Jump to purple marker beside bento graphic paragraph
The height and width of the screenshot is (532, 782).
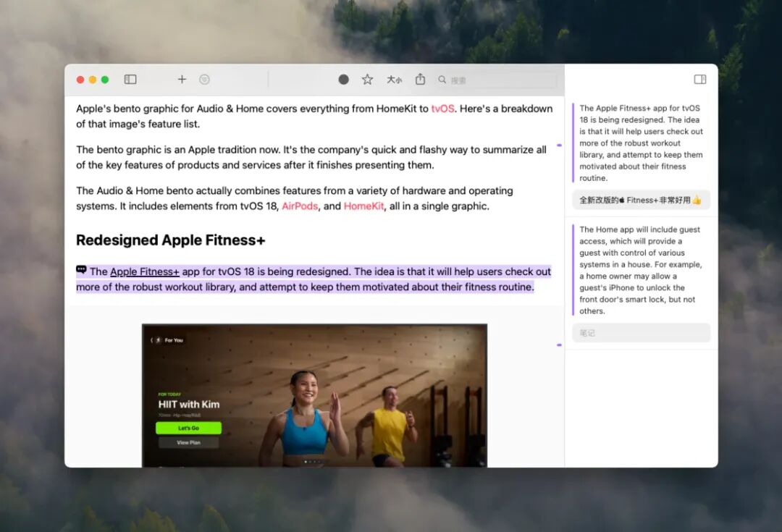click(x=559, y=145)
